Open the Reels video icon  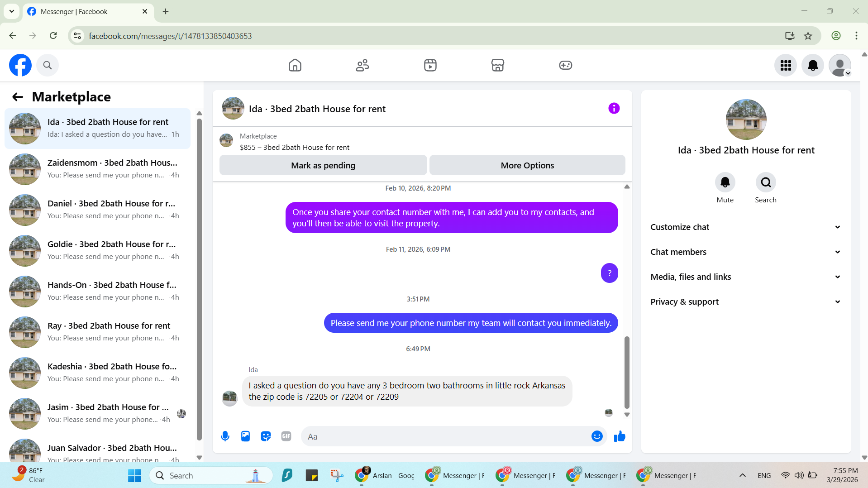(x=430, y=65)
